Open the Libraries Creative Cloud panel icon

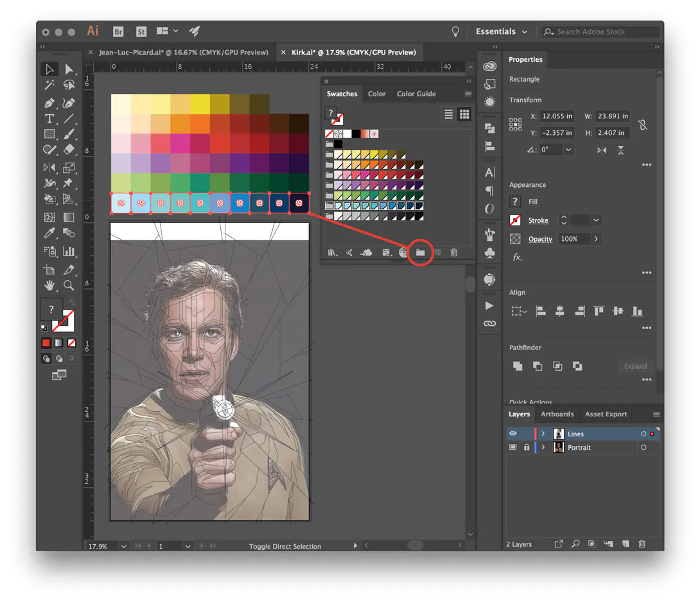pyautogui.click(x=490, y=66)
